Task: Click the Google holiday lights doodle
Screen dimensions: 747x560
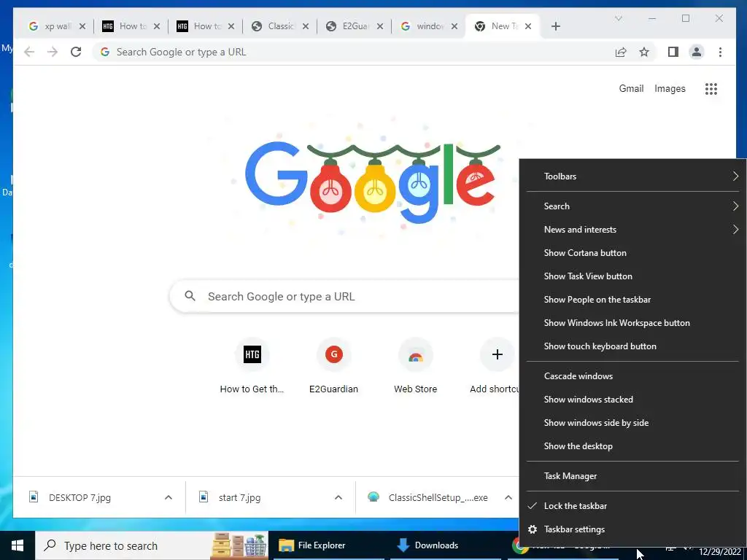Action: tap(373, 182)
